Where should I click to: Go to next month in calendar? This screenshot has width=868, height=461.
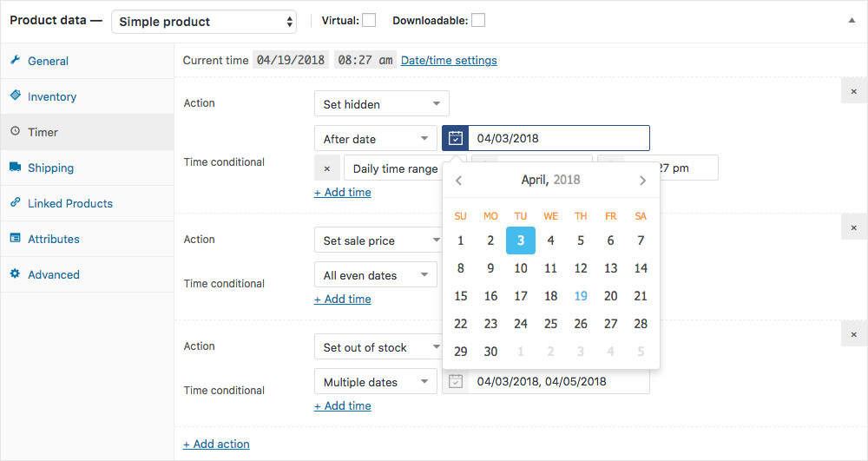point(642,181)
